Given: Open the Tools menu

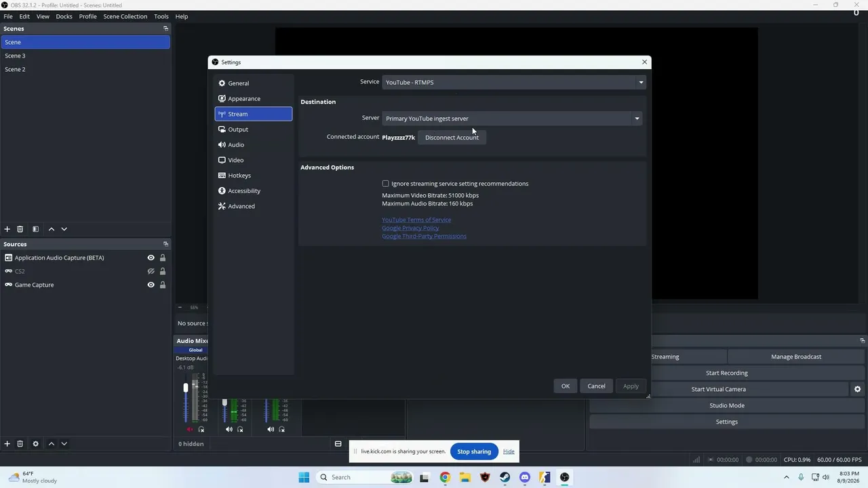Looking at the screenshot, I should (161, 16).
